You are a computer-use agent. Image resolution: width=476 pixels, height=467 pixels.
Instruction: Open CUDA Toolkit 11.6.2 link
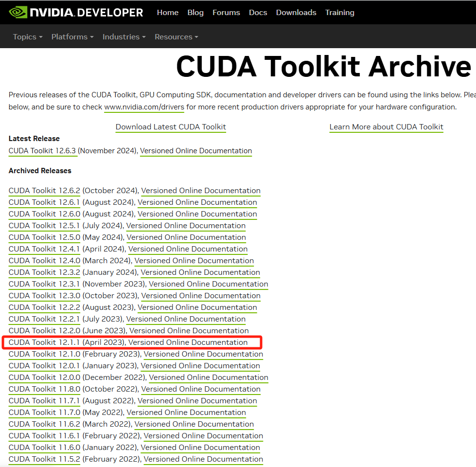tap(44, 425)
